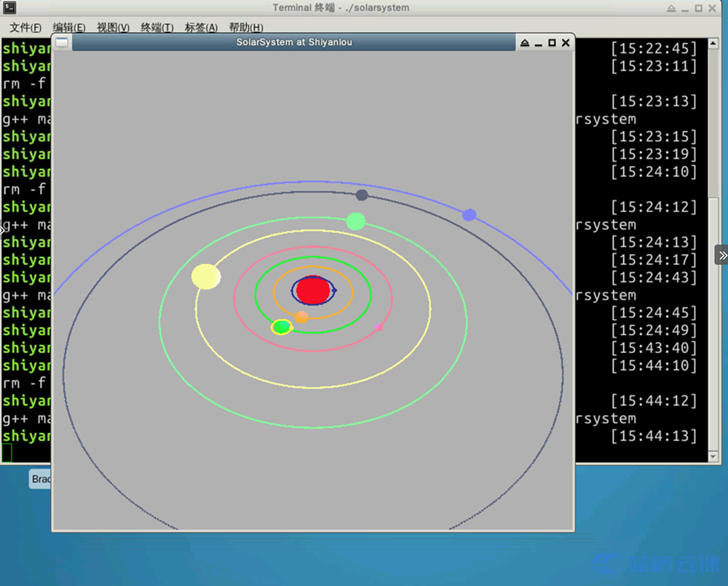Click the SolarSystem window menu icon
Image resolution: width=728 pixels, height=586 pixels.
[x=63, y=42]
